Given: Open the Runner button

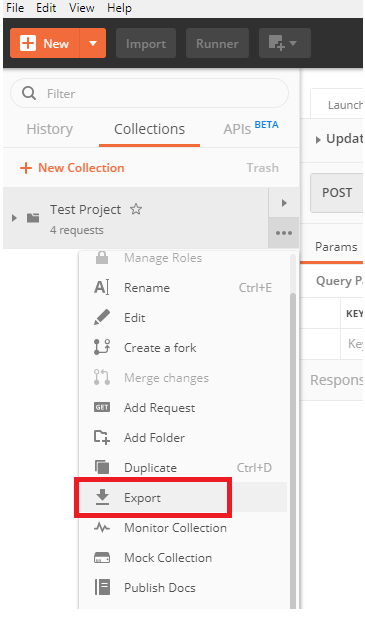Looking at the screenshot, I should [x=217, y=43].
